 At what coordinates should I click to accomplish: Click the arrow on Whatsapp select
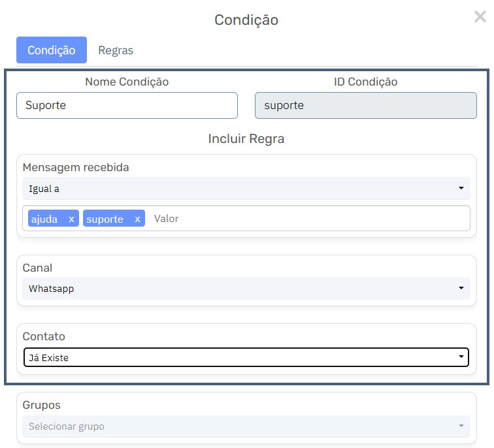[x=461, y=288]
